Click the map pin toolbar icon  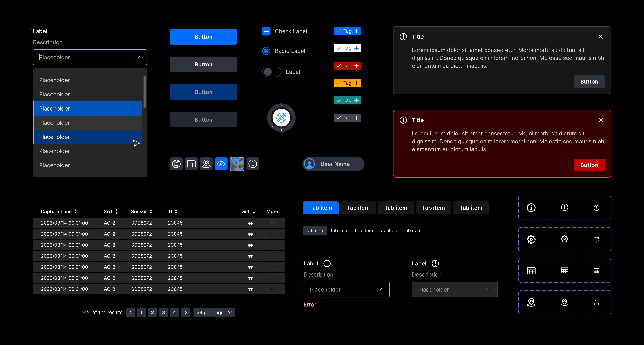[206, 164]
